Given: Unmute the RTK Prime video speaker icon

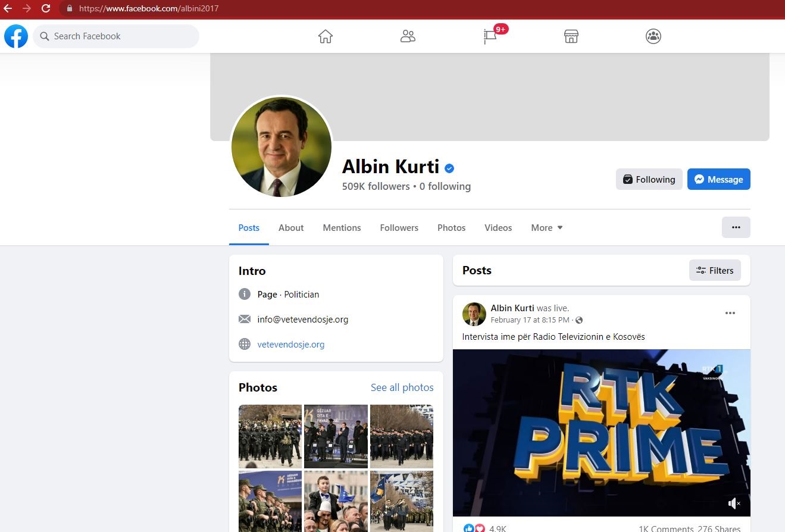Looking at the screenshot, I should 734,503.
